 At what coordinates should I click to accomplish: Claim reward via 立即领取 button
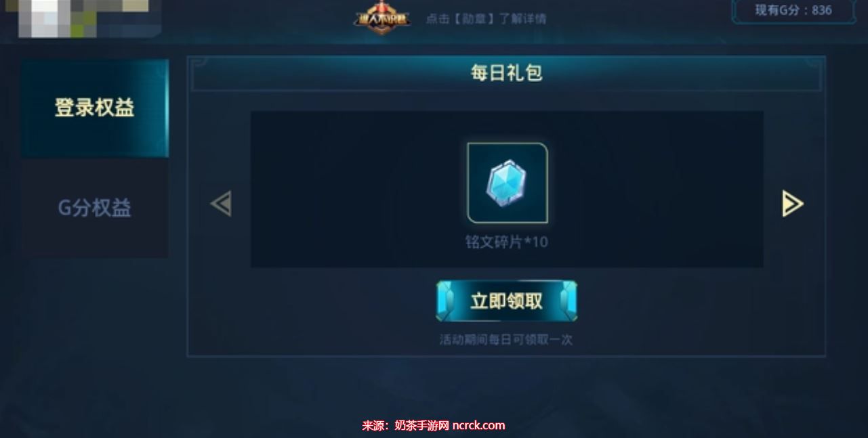coord(507,301)
